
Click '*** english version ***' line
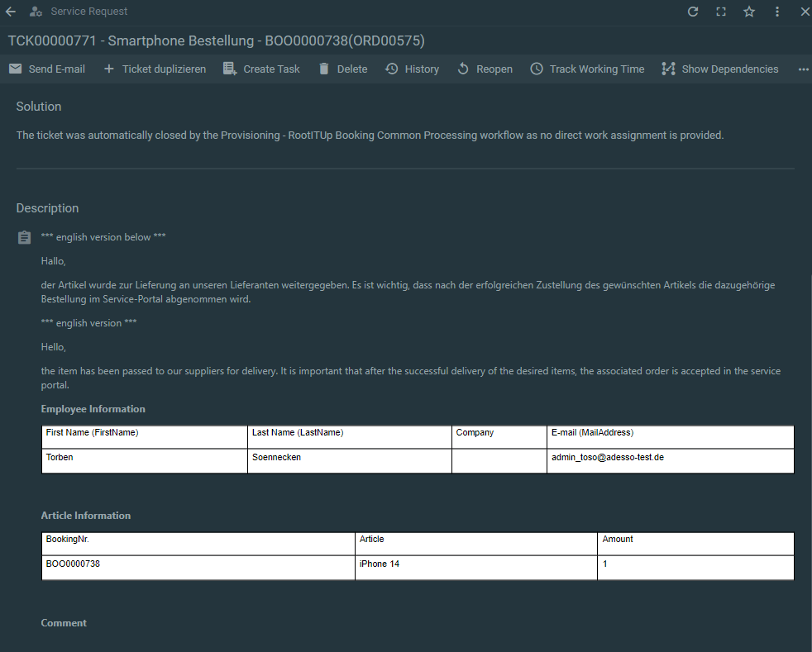coord(89,323)
